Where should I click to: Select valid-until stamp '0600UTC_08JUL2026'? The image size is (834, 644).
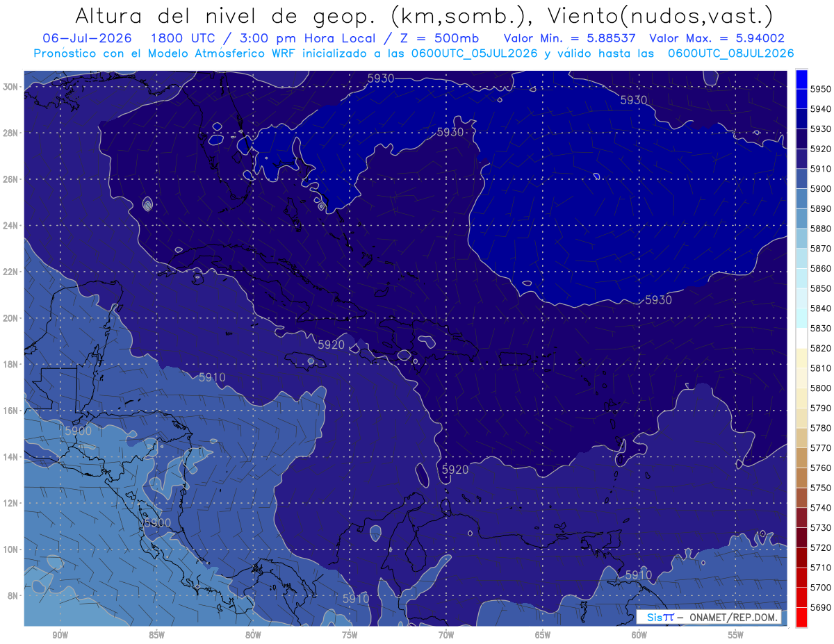[730, 53]
